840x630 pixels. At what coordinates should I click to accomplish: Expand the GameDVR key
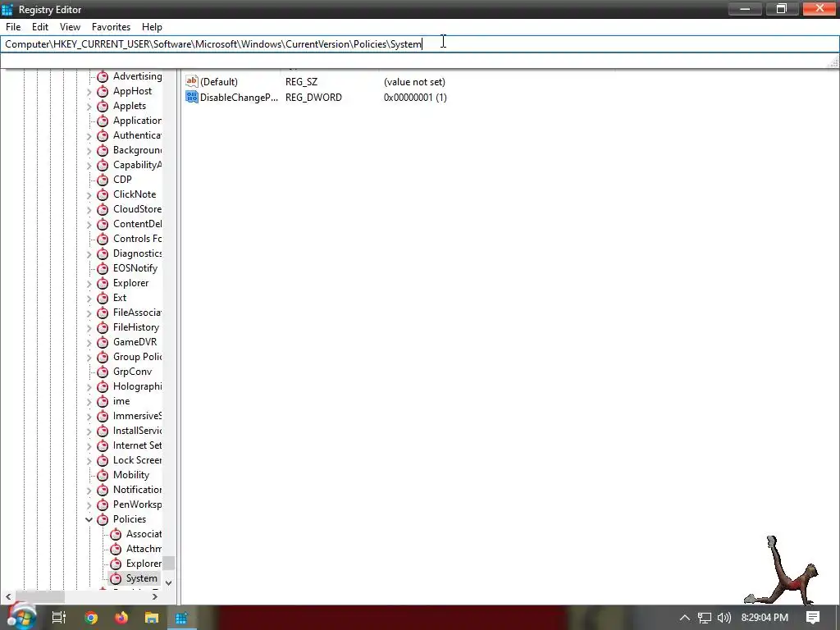(x=89, y=342)
